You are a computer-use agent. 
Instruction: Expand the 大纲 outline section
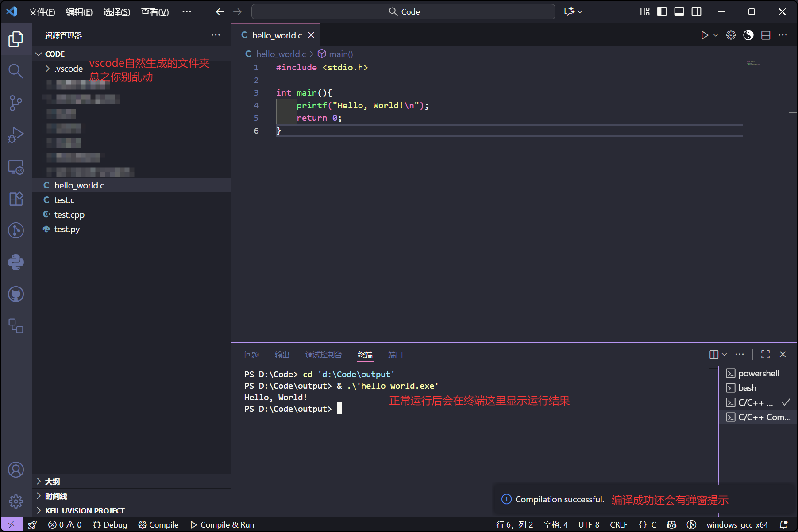click(x=52, y=482)
